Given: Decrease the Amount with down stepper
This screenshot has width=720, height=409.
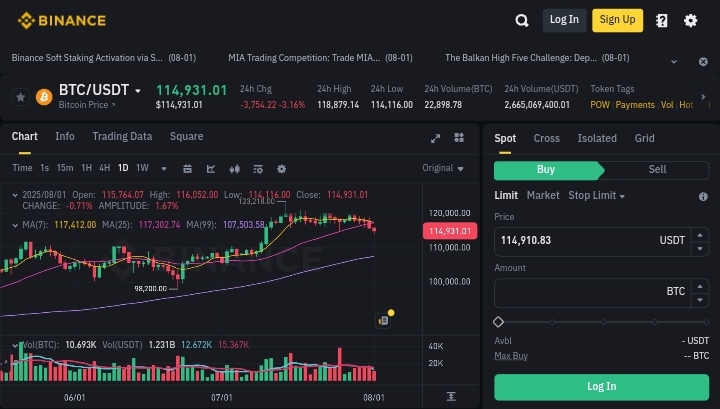Looking at the screenshot, I should (700, 300).
